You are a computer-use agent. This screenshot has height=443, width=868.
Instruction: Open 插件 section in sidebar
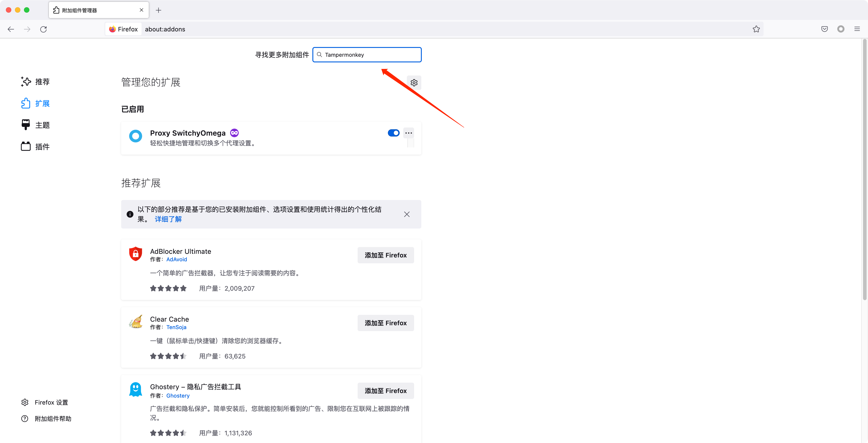pyautogui.click(x=35, y=146)
